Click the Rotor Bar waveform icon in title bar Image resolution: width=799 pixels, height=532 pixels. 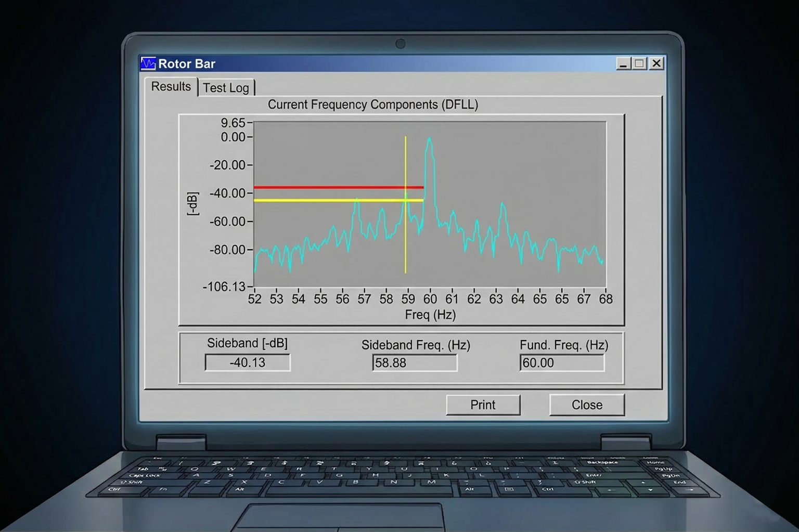(148, 63)
